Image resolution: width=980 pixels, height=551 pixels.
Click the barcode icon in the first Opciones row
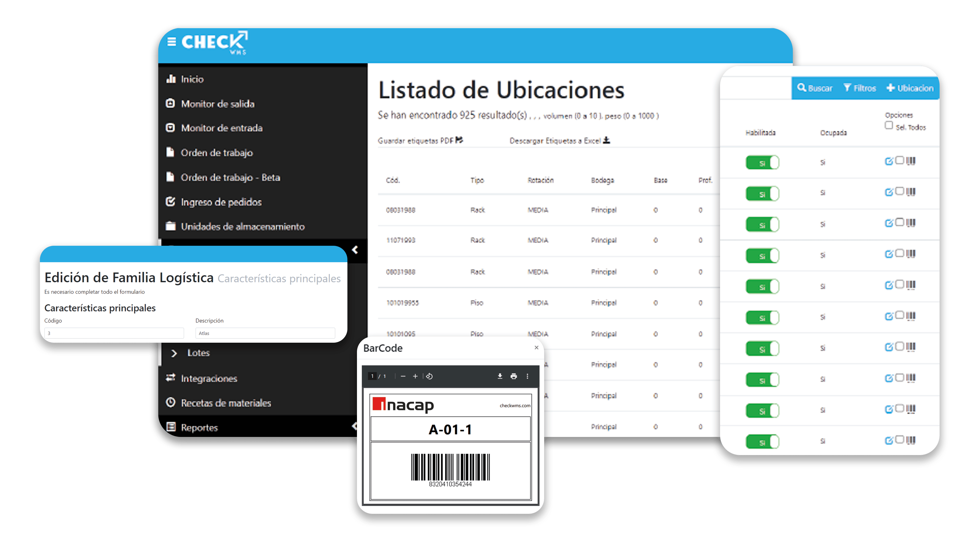click(x=911, y=161)
